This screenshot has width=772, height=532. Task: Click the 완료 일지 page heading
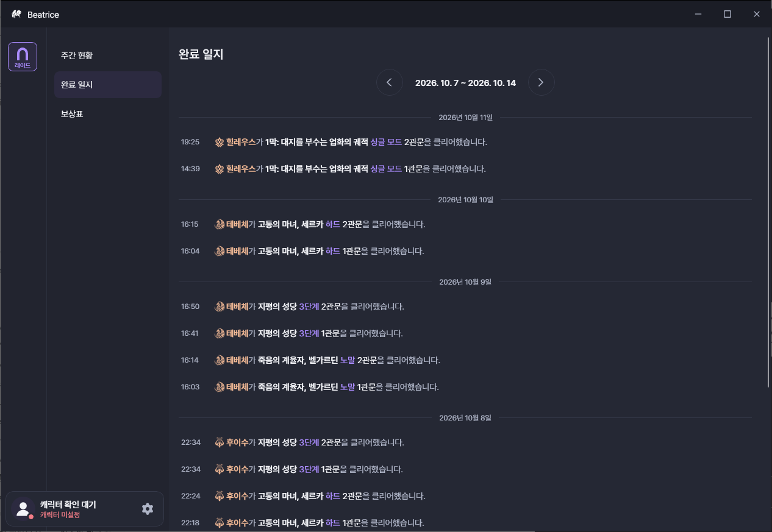pyautogui.click(x=201, y=54)
